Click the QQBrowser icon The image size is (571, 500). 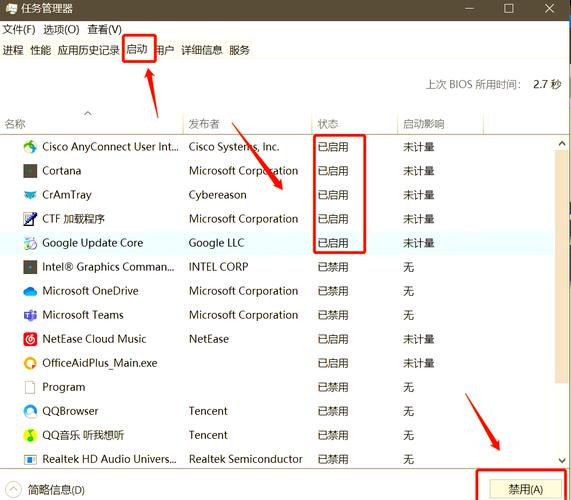click(x=30, y=411)
